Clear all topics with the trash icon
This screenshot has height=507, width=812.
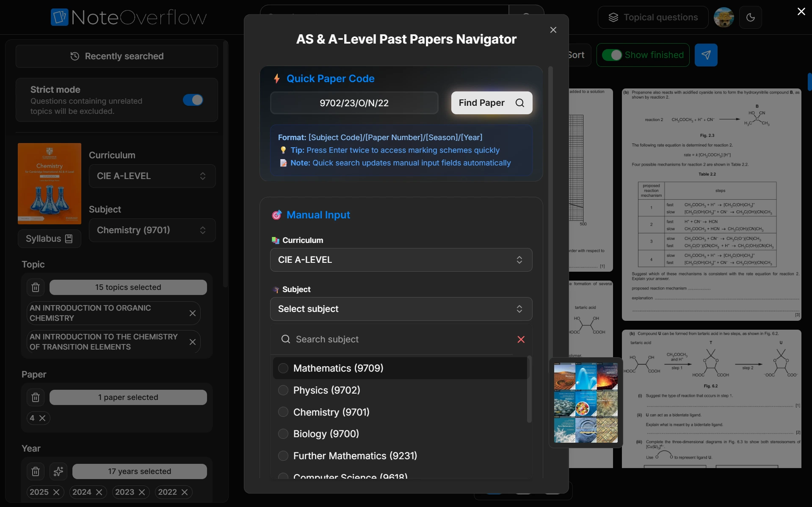[x=36, y=287]
